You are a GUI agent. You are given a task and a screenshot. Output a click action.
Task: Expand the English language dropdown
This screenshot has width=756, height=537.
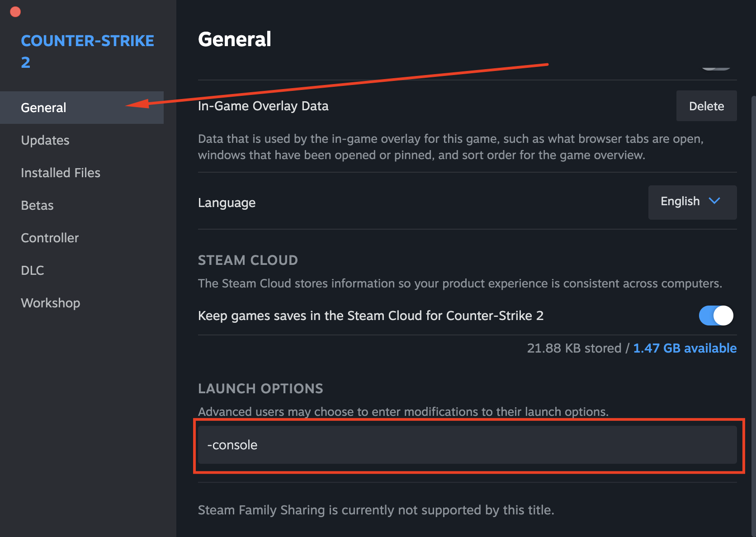click(x=692, y=202)
